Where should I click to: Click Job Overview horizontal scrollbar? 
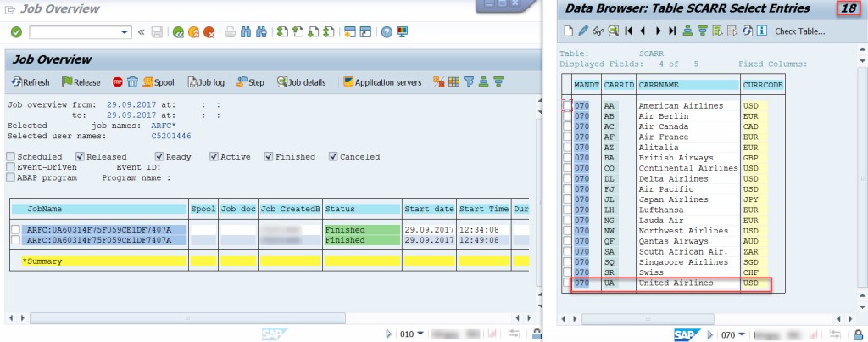pos(187,318)
